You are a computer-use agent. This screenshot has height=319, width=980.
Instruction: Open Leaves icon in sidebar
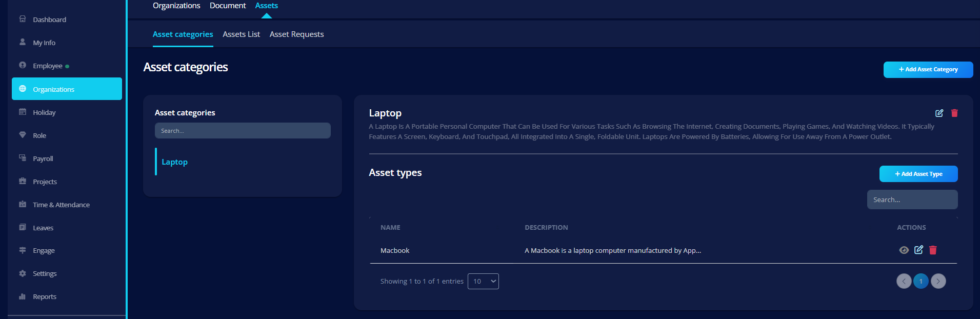click(23, 227)
